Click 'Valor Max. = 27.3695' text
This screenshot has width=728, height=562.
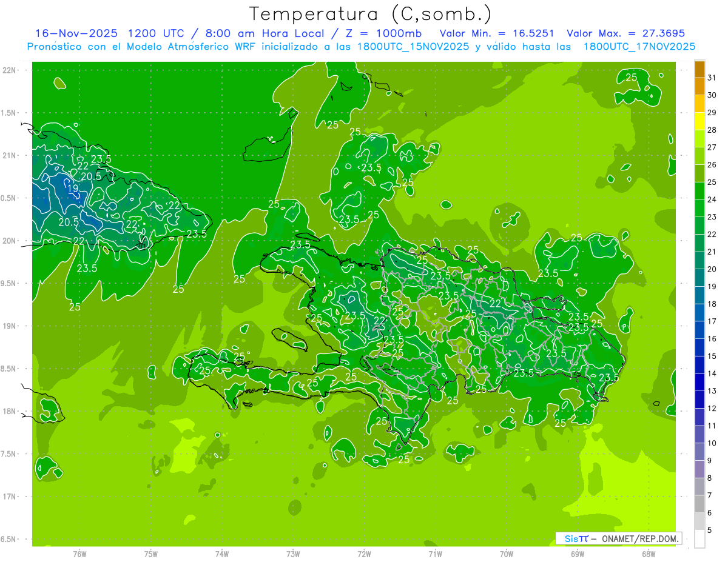tap(625, 33)
